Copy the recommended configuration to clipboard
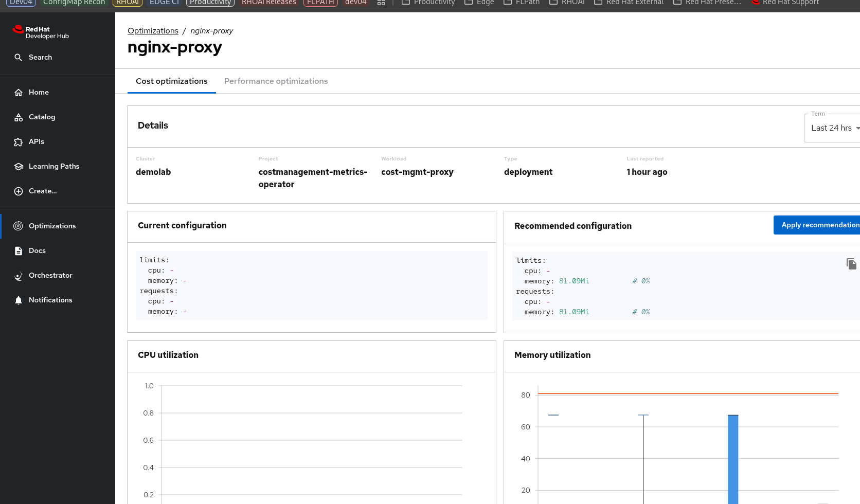860x504 pixels. (x=851, y=264)
